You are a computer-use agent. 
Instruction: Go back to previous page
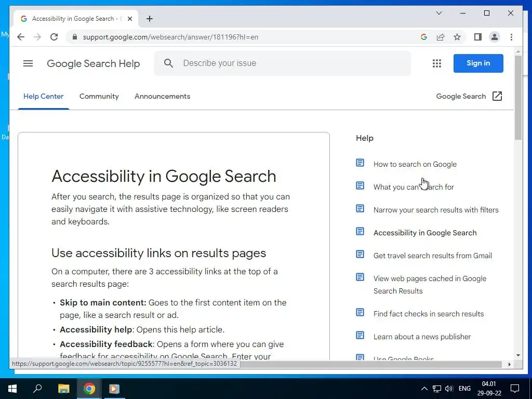21,37
